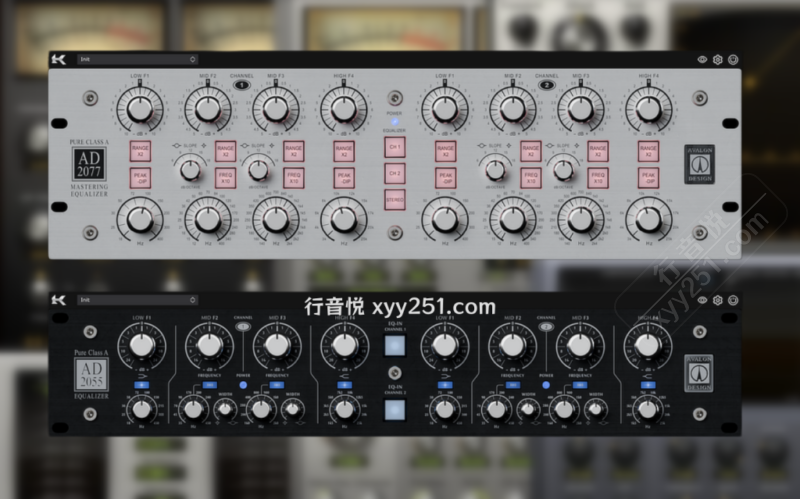Screen dimensions: 800x499
Task: Toggle blue frequency switch under AD 2055 channel 1 MID F3
Action: tap(277, 385)
